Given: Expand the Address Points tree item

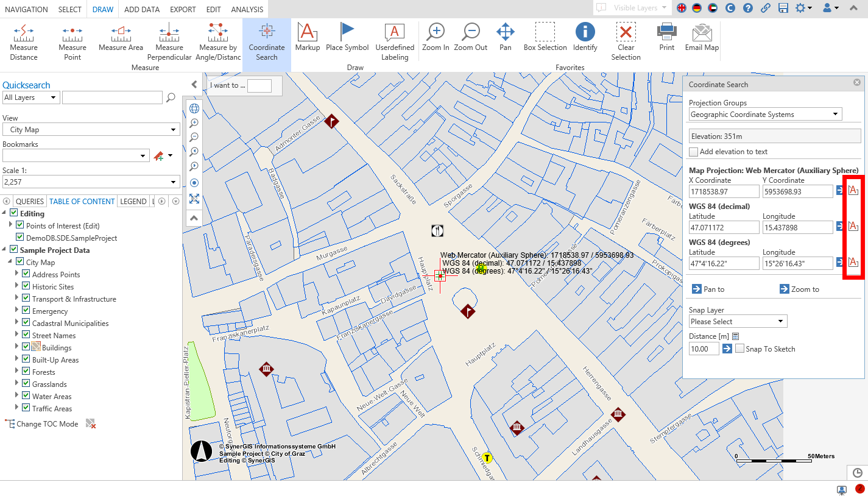Looking at the screenshot, I should 17,274.
